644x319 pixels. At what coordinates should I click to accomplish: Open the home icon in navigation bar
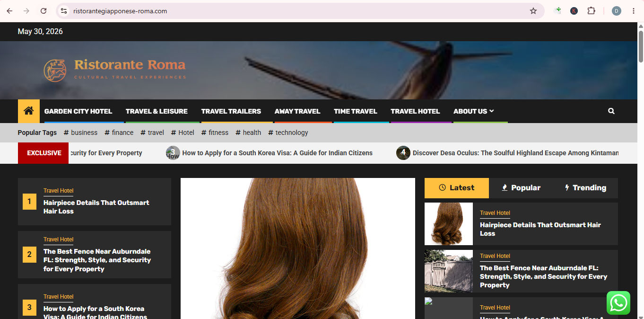pyautogui.click(x=29, y=111)
